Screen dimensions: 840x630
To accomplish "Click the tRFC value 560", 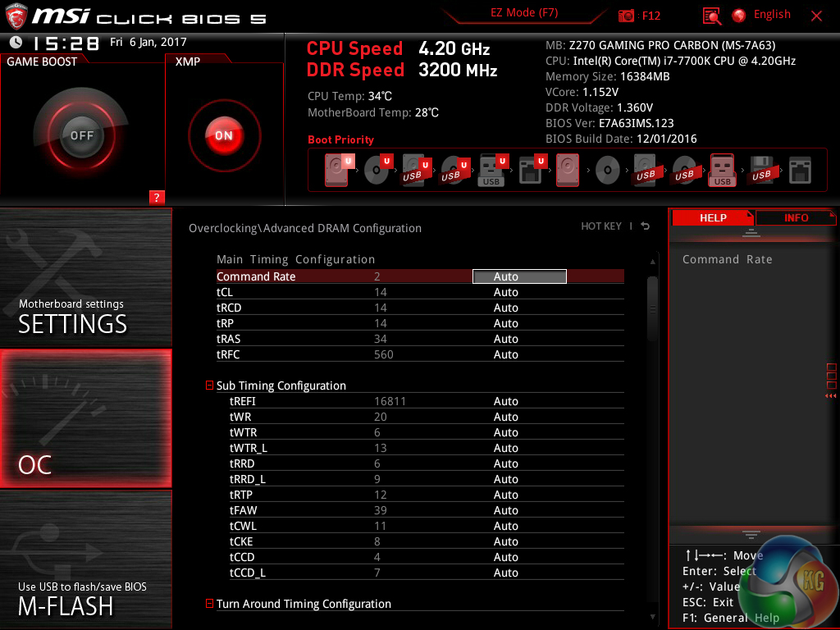I will (384, 354).
